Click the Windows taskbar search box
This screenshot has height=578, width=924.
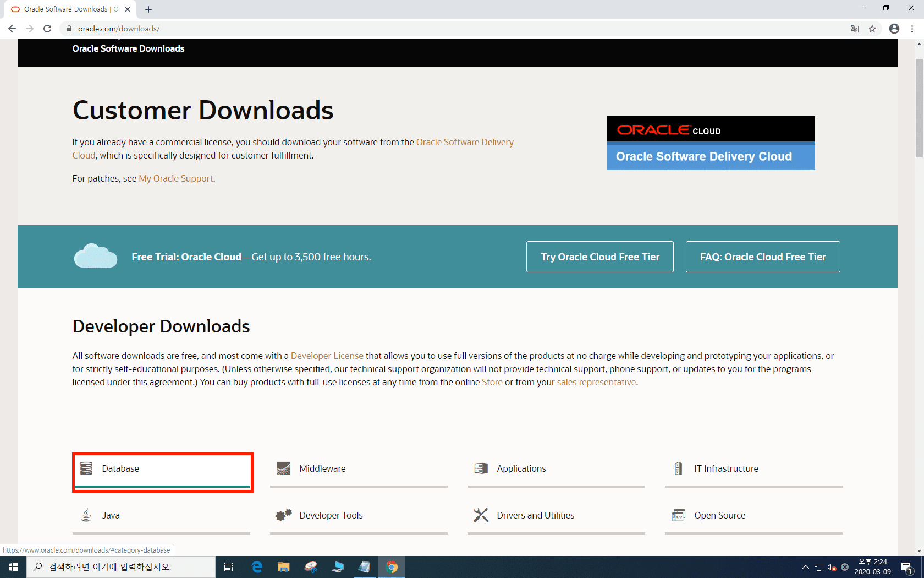point(121,567)
